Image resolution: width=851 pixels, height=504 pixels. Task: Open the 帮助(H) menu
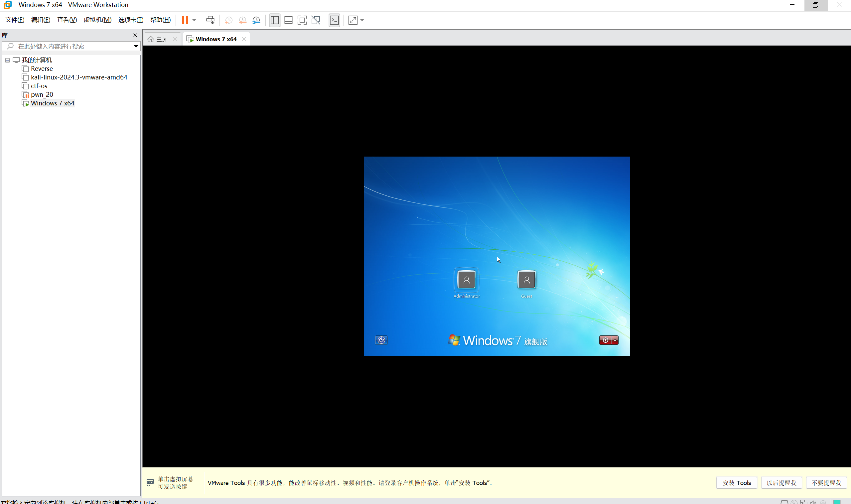160,20
